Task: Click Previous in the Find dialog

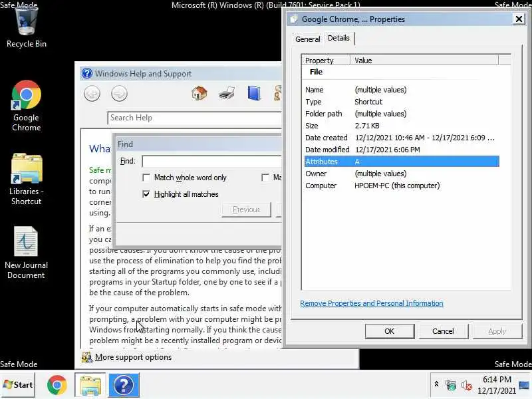Action: click(x=246, y=209)
